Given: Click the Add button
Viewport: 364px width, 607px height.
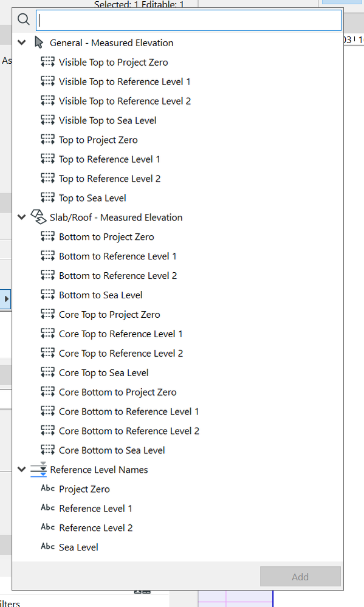Looking at the screenshot, I should pos(300,576).
